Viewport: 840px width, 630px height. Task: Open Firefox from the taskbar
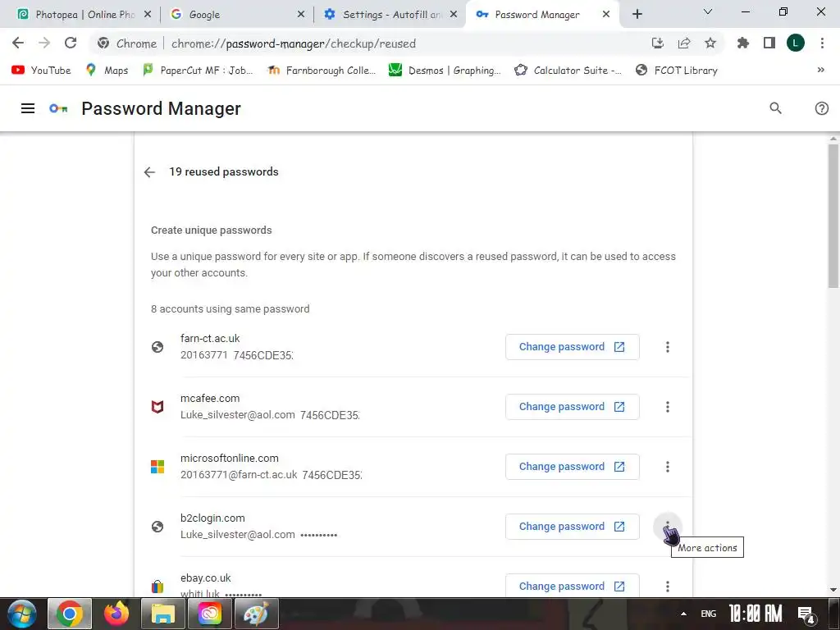point(116,614)
